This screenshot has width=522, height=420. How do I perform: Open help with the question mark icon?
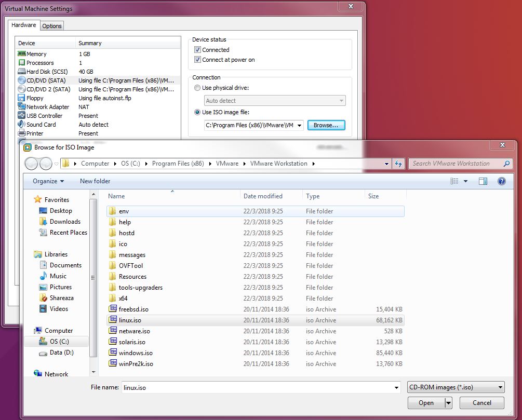[501, 181]
